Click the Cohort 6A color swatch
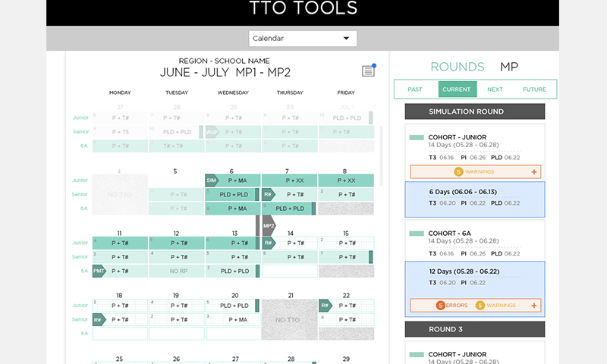 (417, 234)
